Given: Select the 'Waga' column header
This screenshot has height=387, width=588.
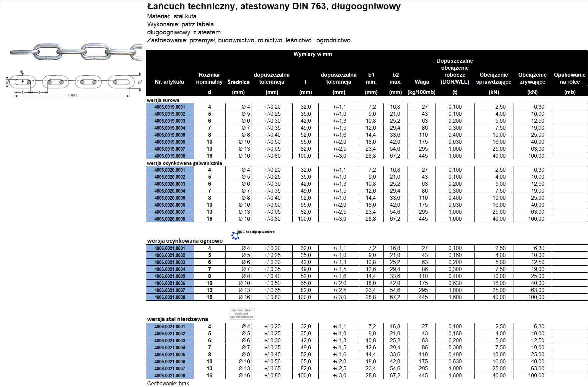Looking at the screenshot, I should pyautogui.click(x=422, y=82).
